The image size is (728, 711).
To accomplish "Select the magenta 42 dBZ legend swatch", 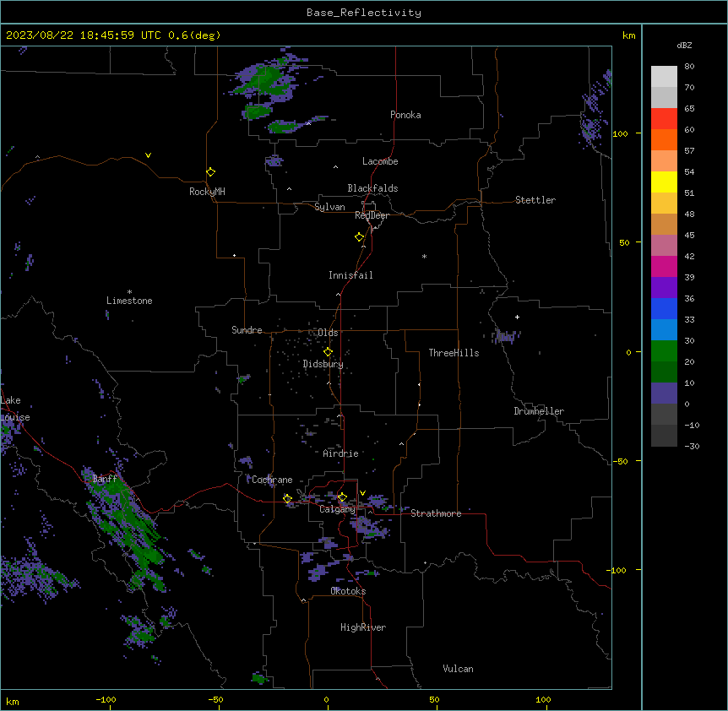I will (664, 266).
